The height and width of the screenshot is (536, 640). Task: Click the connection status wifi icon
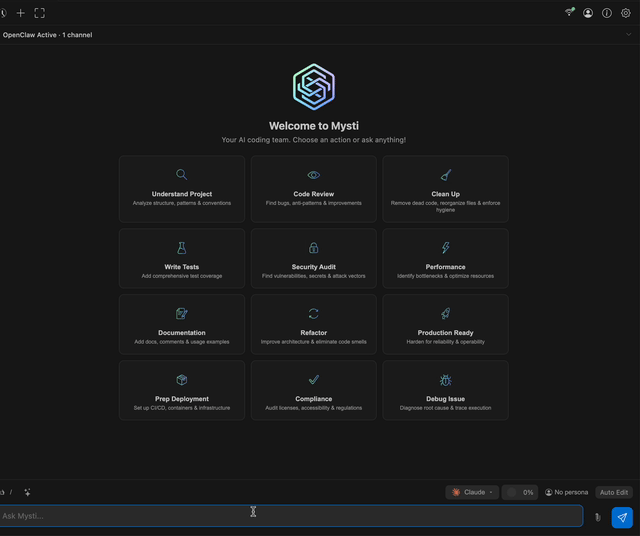[x=569, y=13]
